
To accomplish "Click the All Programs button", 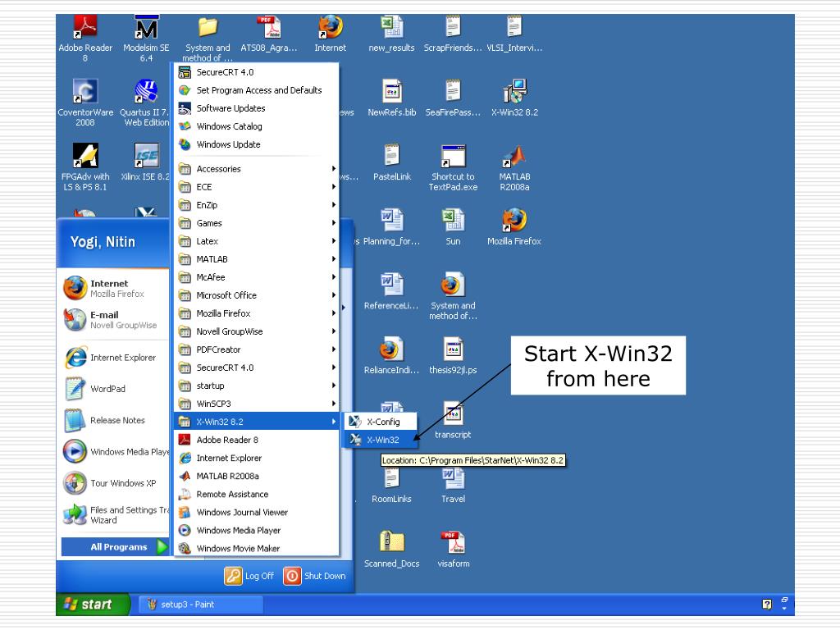I will [115, 547].
